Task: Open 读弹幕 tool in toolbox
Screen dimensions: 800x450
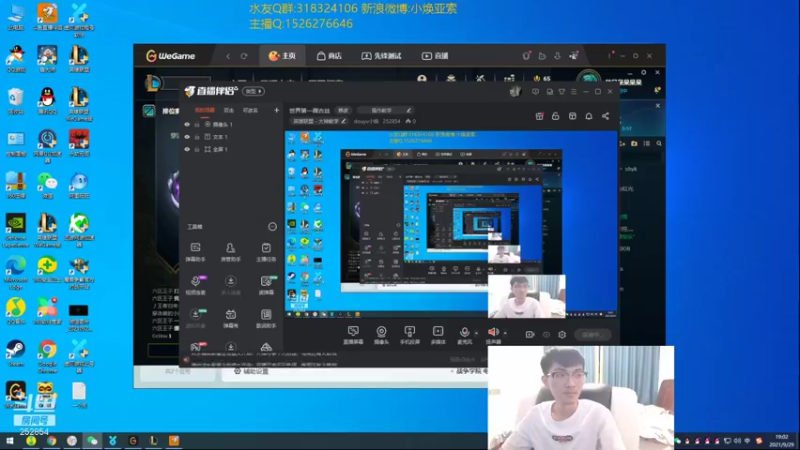Action: (266, 285)
